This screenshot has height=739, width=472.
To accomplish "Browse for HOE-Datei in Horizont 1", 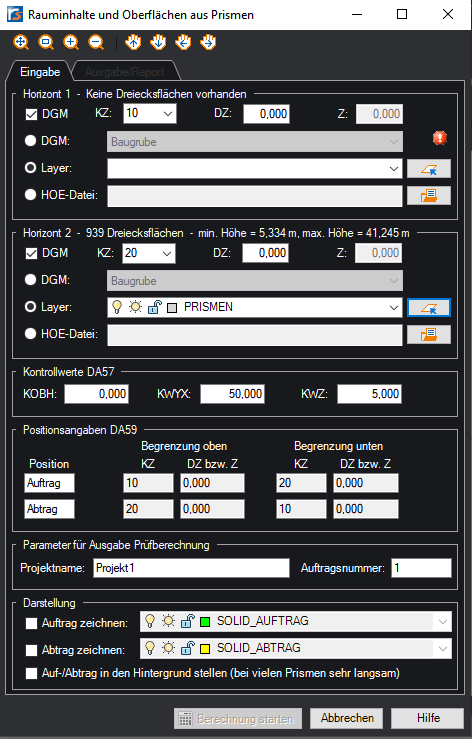I will tap(429, 196).
